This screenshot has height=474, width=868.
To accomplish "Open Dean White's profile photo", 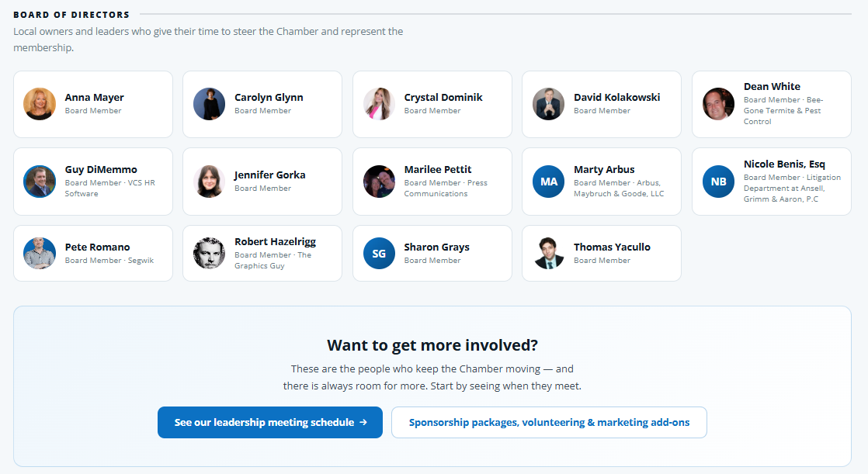I will click(x=718, y=104).
